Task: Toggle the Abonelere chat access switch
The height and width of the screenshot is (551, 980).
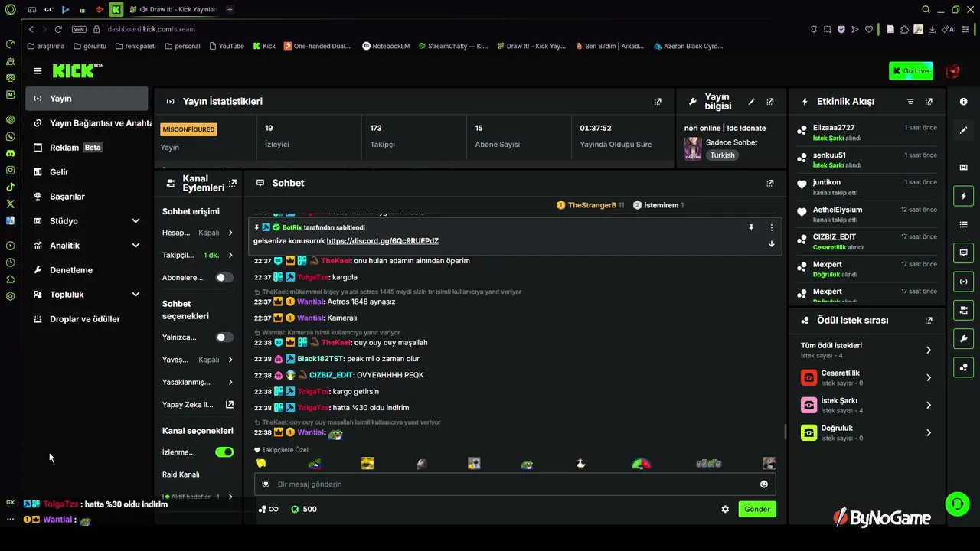Action: pyautogui.click(x=224, y=278)
